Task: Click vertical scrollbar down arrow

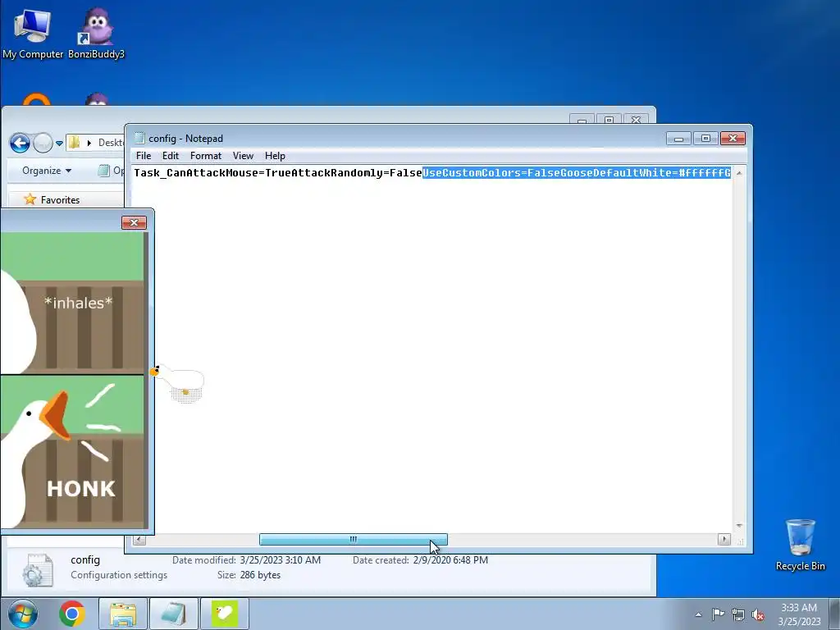Action: 739,526
